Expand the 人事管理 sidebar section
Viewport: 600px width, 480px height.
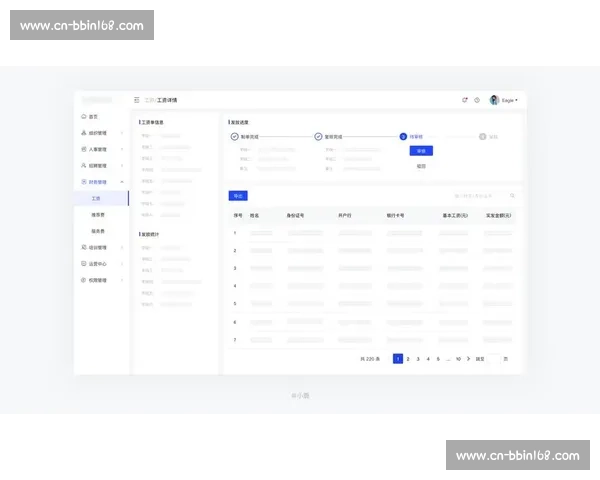tap(122, 149)
